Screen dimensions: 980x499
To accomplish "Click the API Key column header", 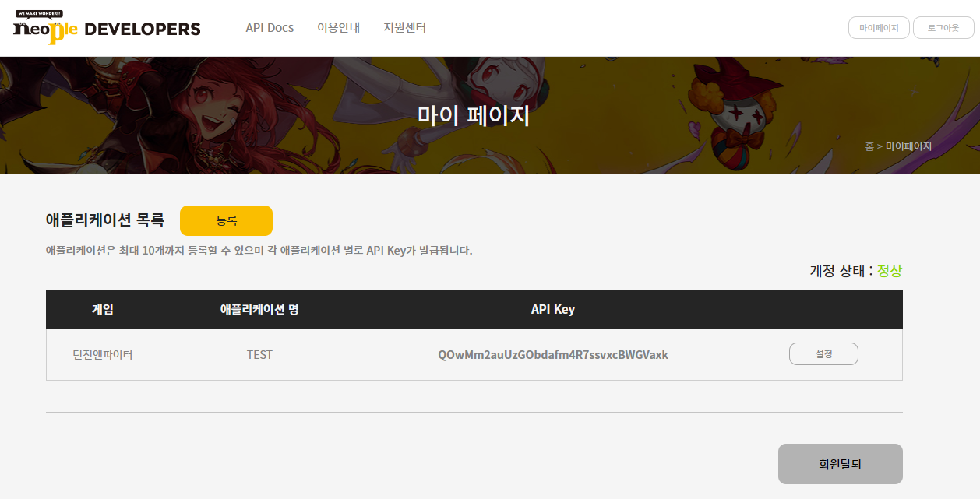I will coord(553,309).
